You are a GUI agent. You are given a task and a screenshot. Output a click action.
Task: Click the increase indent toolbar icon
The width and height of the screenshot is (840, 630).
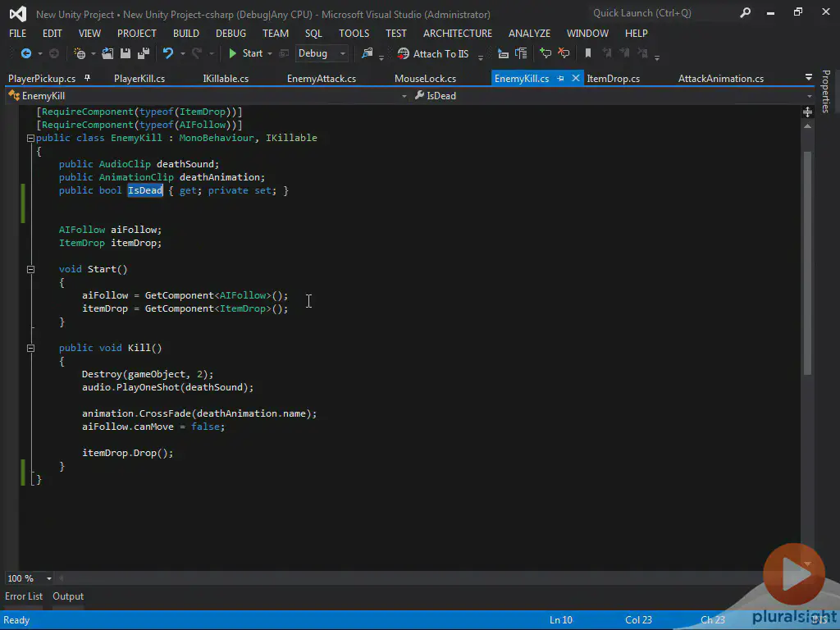521,53
